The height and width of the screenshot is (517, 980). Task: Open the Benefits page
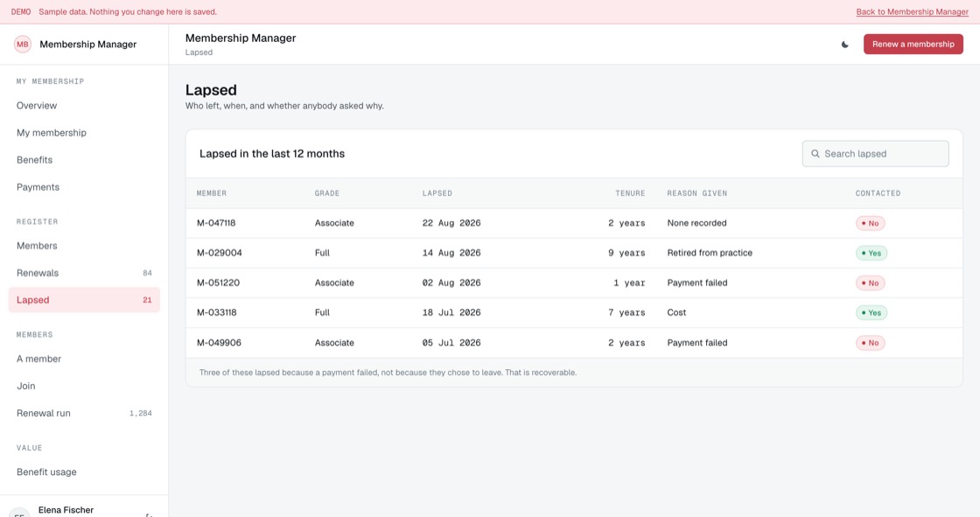pos(84,160)
